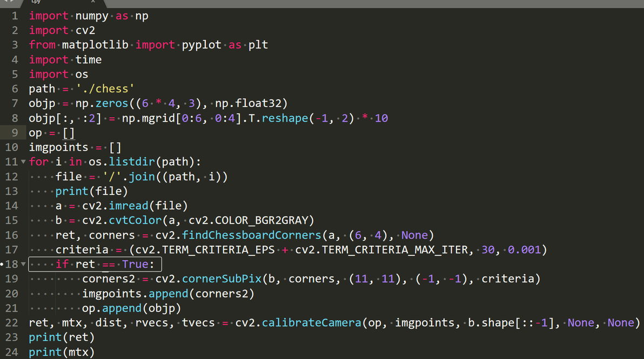Click print(mtx) on line 24

coord(62,352)
